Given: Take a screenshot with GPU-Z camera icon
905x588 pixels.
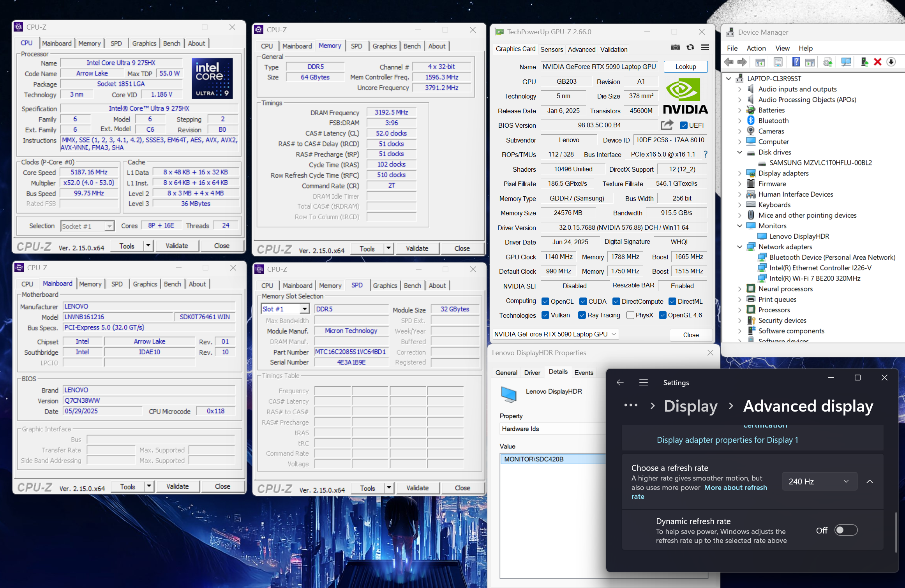Looking at the screenshot, I should coord(676,48).
